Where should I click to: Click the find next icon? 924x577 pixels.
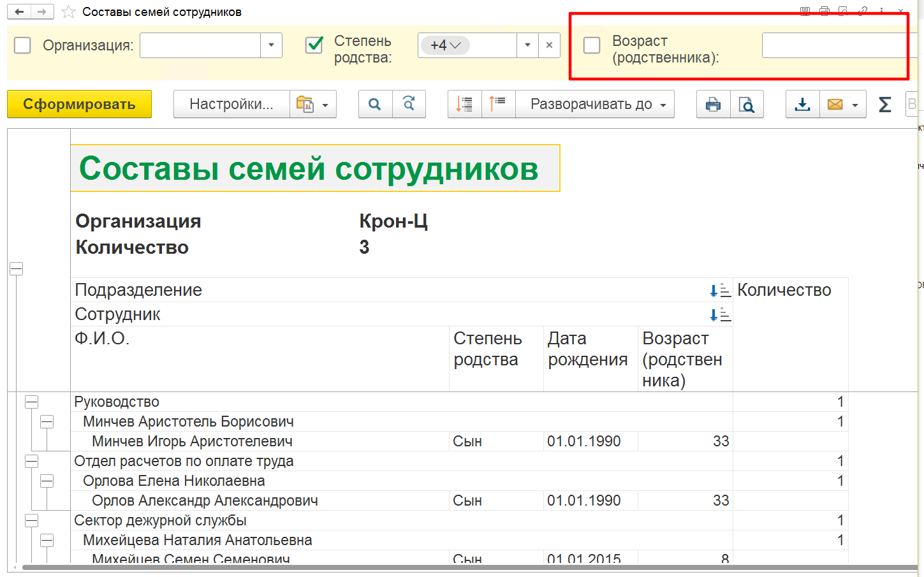[x=409, y=105]
